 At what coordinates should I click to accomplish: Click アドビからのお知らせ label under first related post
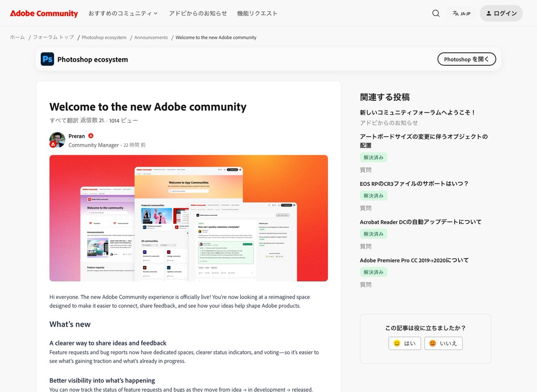tap(389, 123)
